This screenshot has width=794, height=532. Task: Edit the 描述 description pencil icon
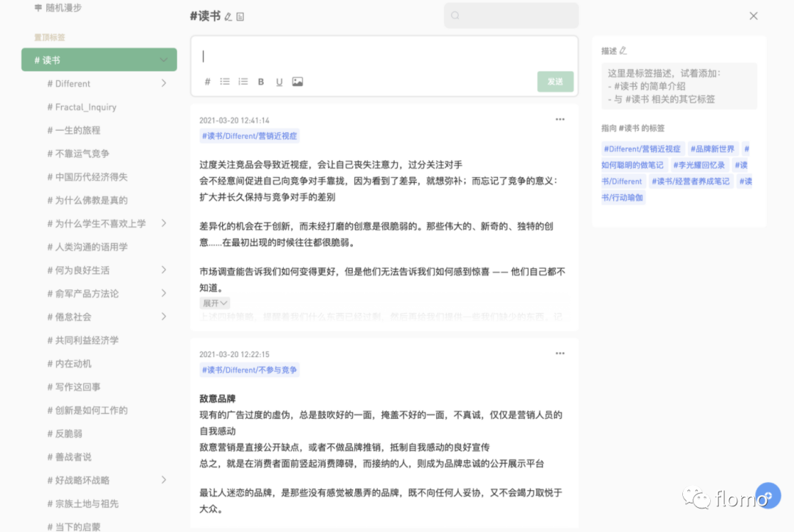tap(623, 51)
